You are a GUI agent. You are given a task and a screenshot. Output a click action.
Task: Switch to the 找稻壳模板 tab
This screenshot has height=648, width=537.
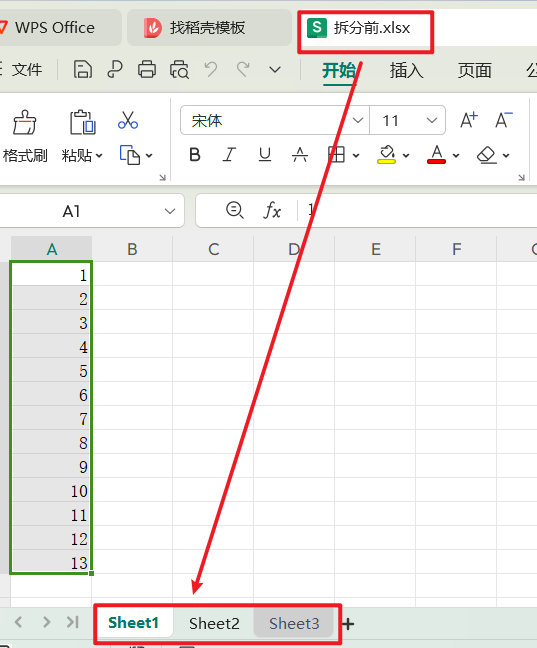point(209,28)
